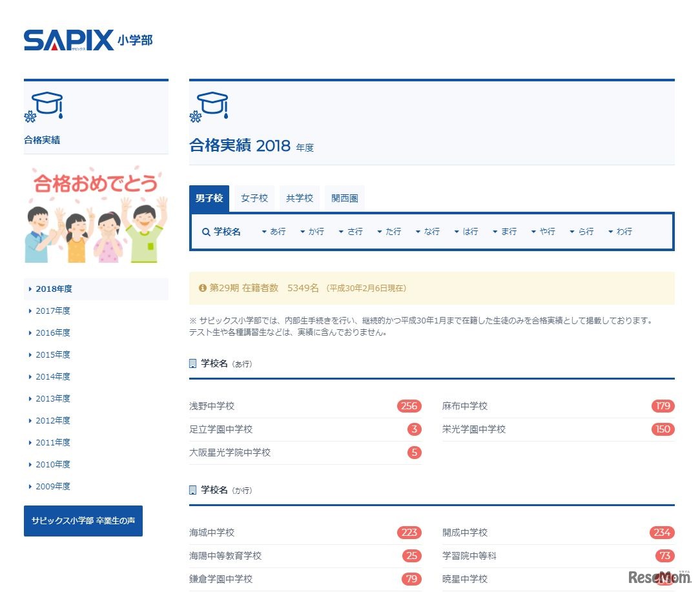Image resolution: width=700 pixels, height=592 pixels.
Task: Switch to the 女子校 tab
Action: 254,198
